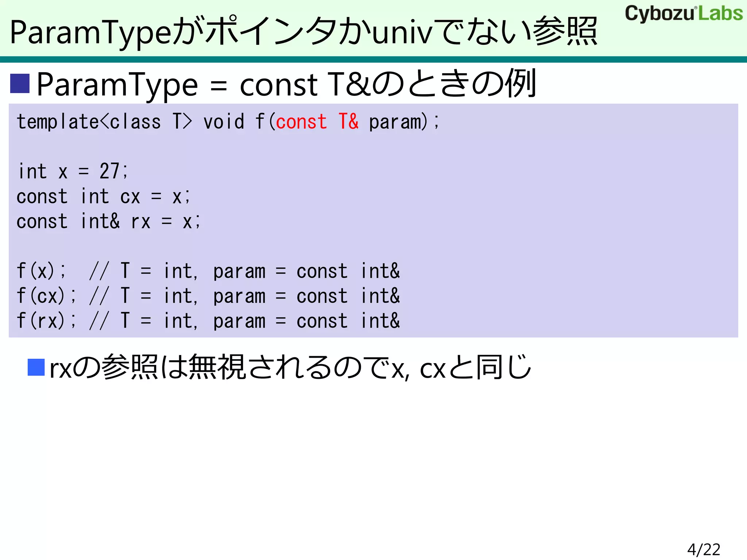Select the line 'const int cx = x;'

(104, 197)
